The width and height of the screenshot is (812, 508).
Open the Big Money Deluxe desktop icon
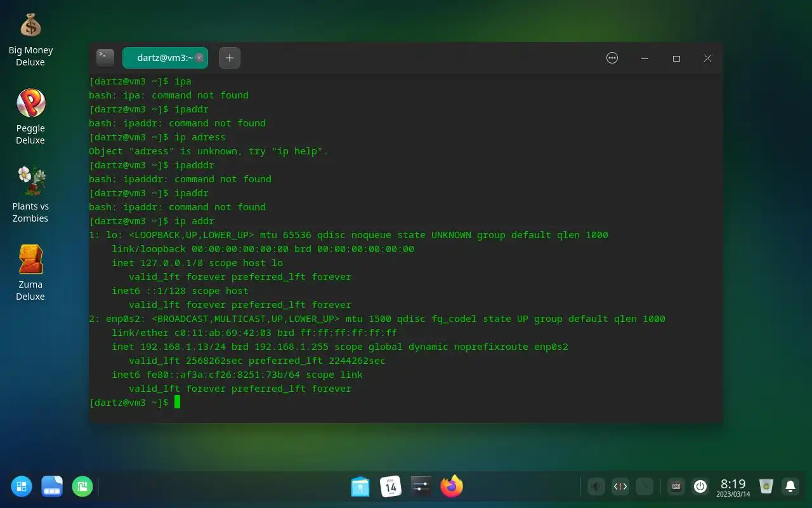click(x=30, y=38)
